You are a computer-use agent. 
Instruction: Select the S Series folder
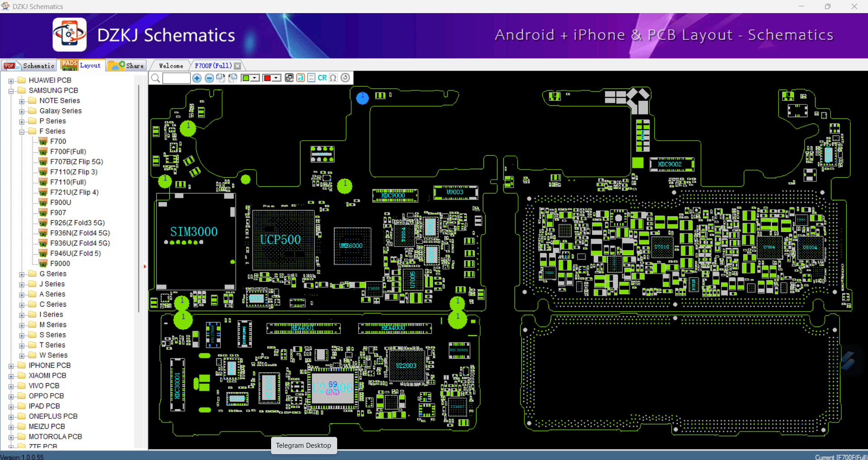[x=52, y=335]
